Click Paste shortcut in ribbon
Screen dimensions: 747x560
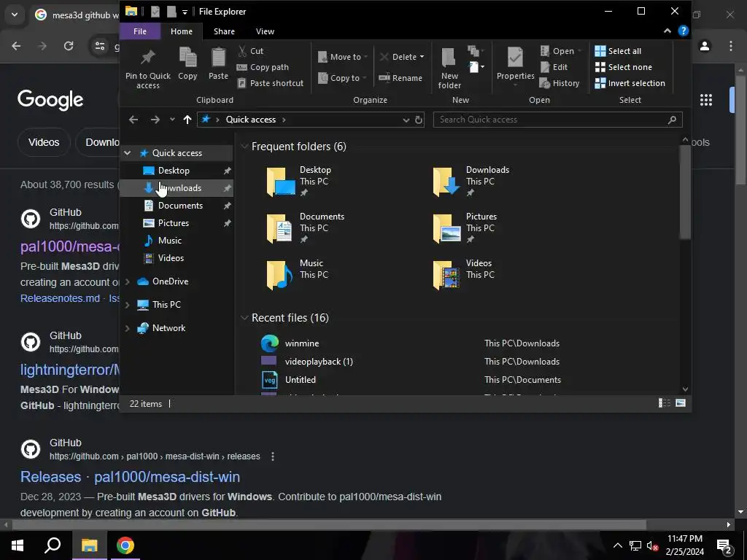pyautogui.click(x=271, y=83)
